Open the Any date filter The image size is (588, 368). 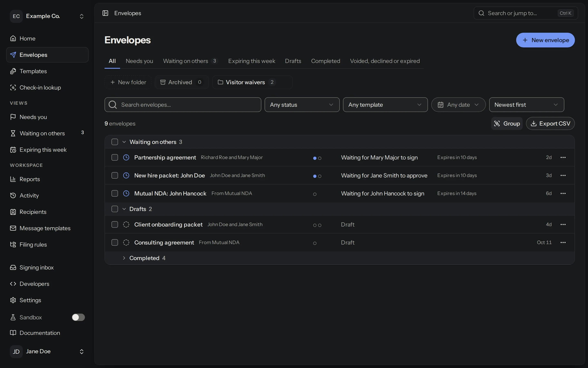pyautogui.click(x=458, y=105)
